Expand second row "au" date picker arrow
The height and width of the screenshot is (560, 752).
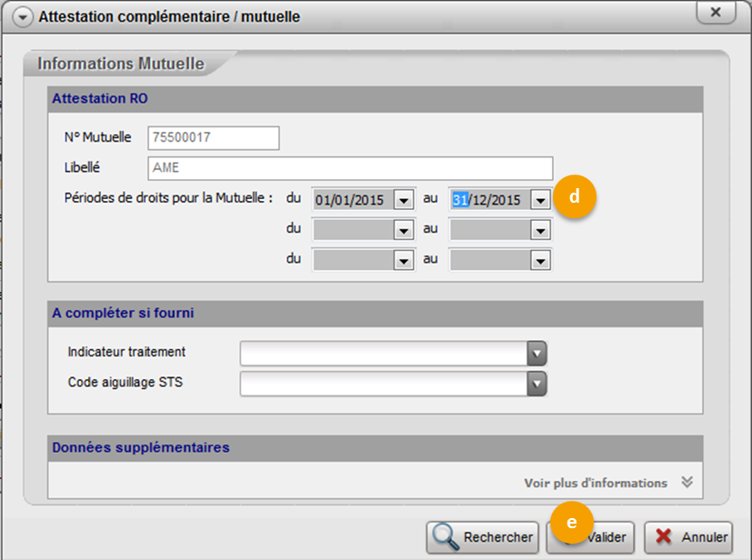pyautogui.click(x=541, y=231)
